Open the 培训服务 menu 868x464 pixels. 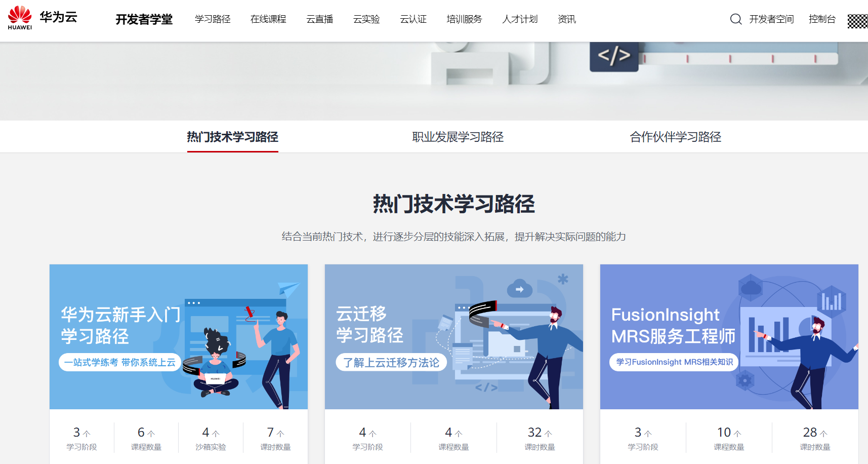click(465, 19)
